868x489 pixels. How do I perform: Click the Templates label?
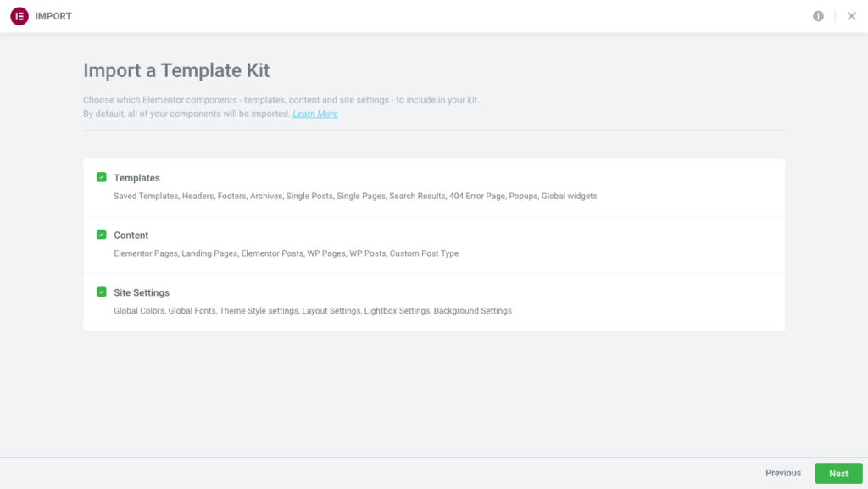tap(136, 178)
